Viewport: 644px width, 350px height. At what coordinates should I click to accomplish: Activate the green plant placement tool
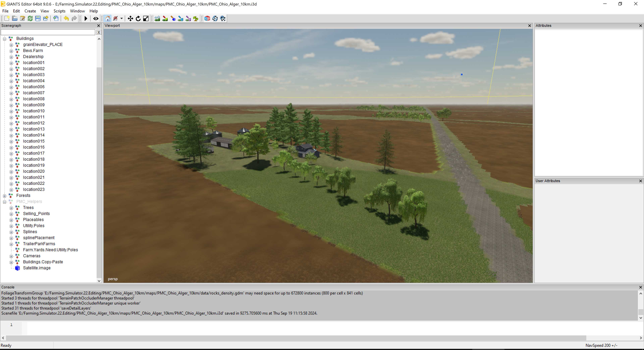click(x=196, y=18)
